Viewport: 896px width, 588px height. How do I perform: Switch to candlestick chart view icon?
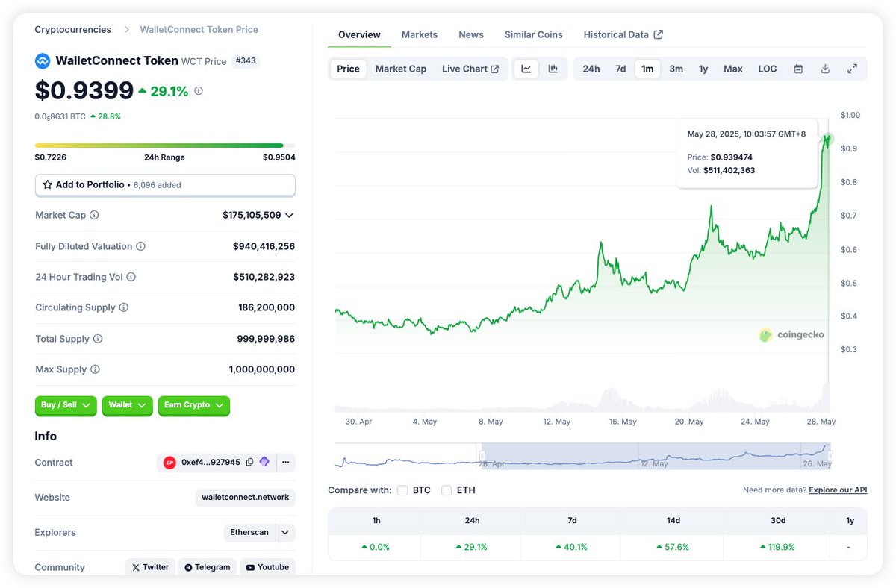(x=553, y=69)
